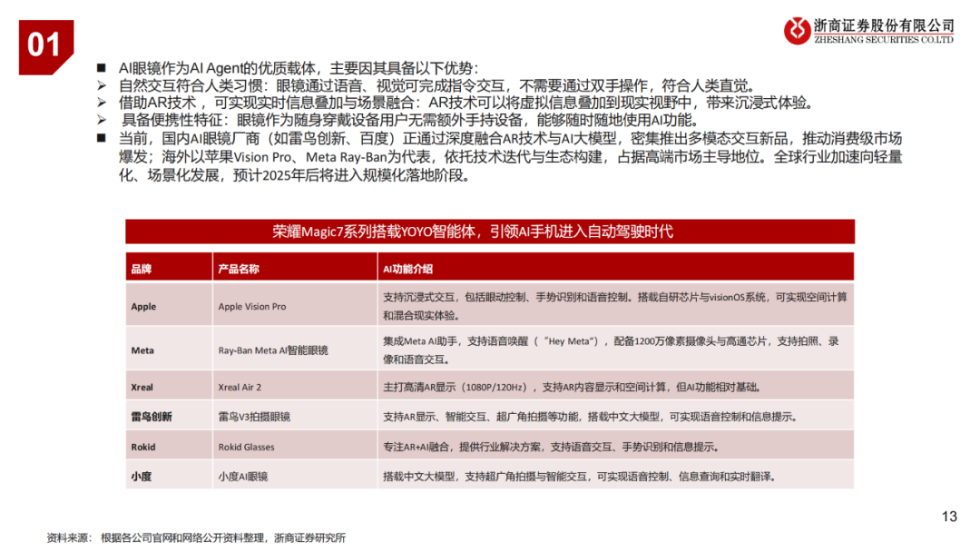Select the Rokid brand cell
This screenshot has height=552, width=980.
click(x=169, y=447)
